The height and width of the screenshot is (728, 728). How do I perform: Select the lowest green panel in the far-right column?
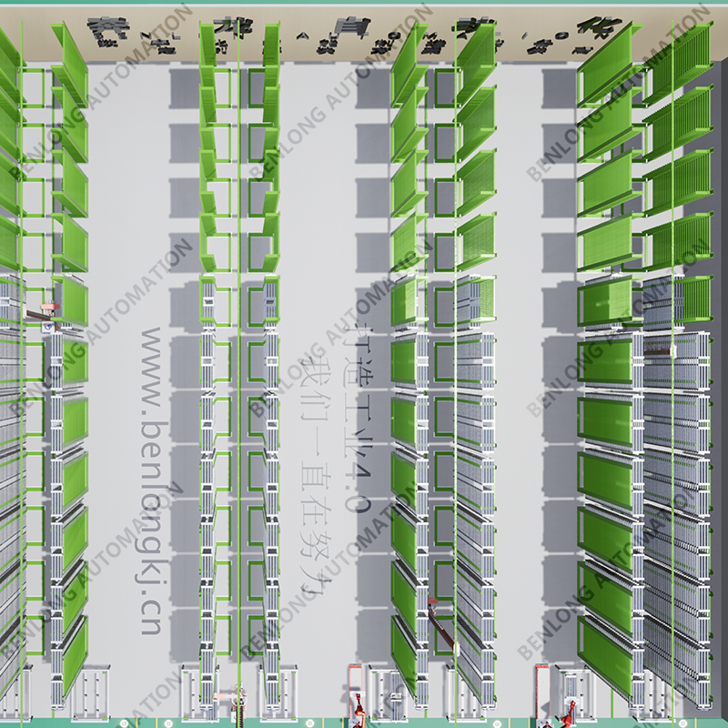[x=606, y=653]
